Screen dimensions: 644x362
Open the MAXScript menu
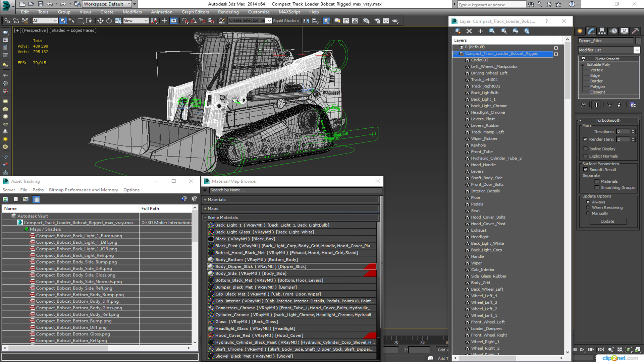(289, 12)
